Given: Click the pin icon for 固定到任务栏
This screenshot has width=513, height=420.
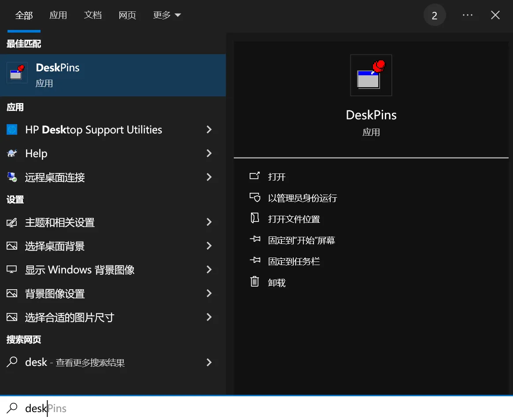Looking at the screenshot, I should tap(255, 260).
